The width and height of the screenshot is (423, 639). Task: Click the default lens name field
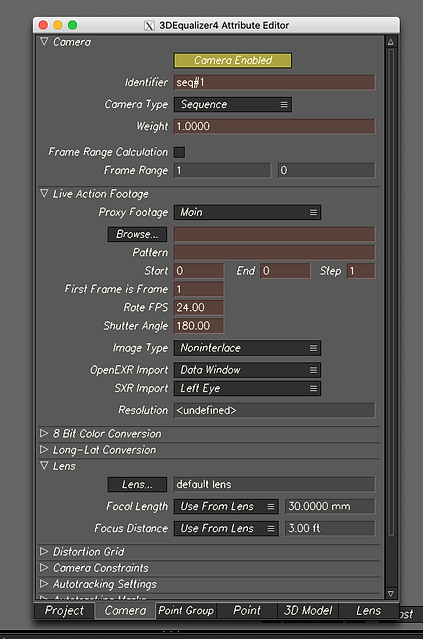click(274, 485)
